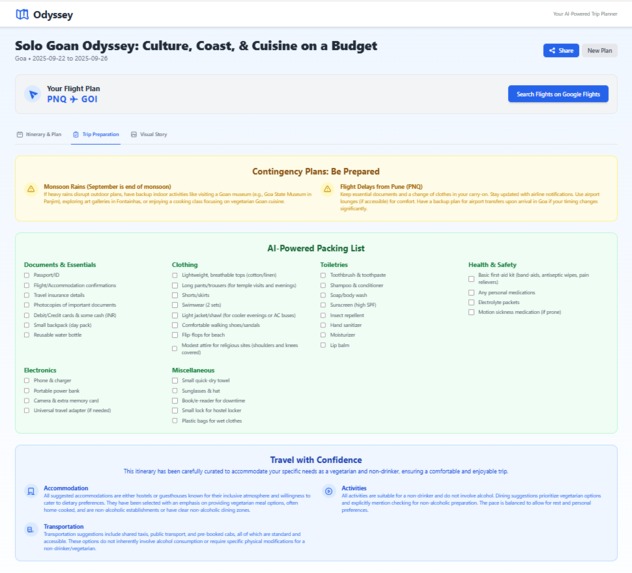Click the Contingency Plans: Be Prepared heading
Screen dimensions: 632x573
pos(316,172)
